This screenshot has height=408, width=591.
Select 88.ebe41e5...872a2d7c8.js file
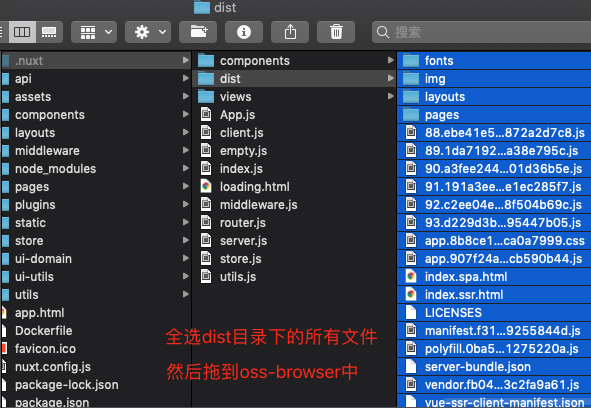[494, 132]
